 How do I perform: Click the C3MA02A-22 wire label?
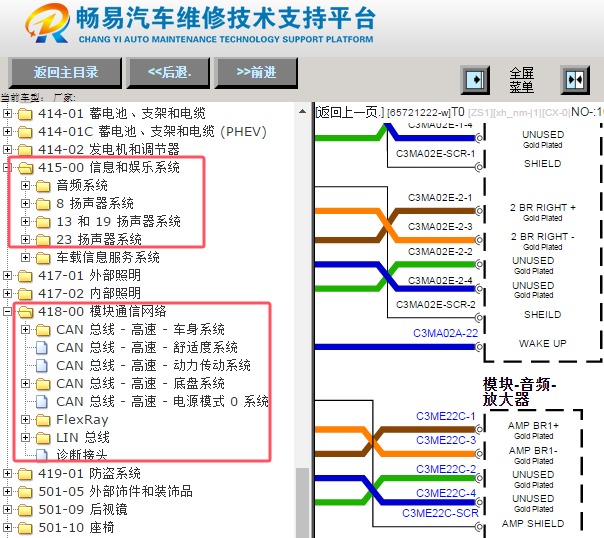click(x=445, y=333)
